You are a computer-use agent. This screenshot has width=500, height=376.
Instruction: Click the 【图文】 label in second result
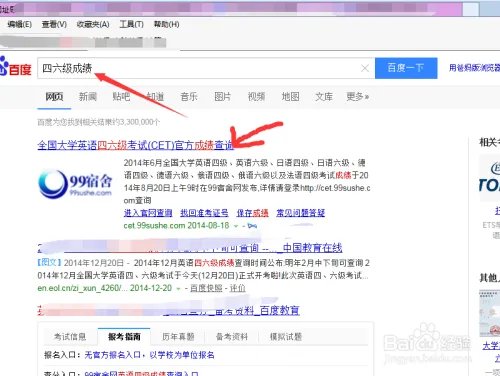click(x=49, y=263)
